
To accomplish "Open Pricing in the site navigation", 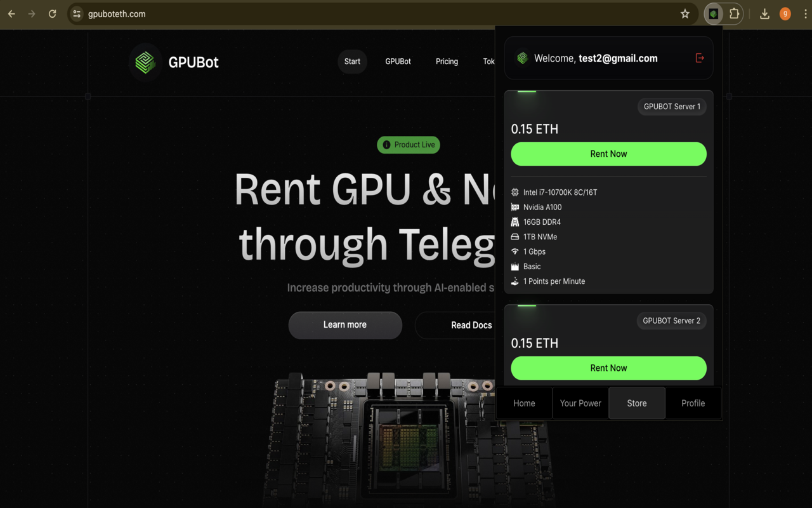I will [x=447, y=62].
